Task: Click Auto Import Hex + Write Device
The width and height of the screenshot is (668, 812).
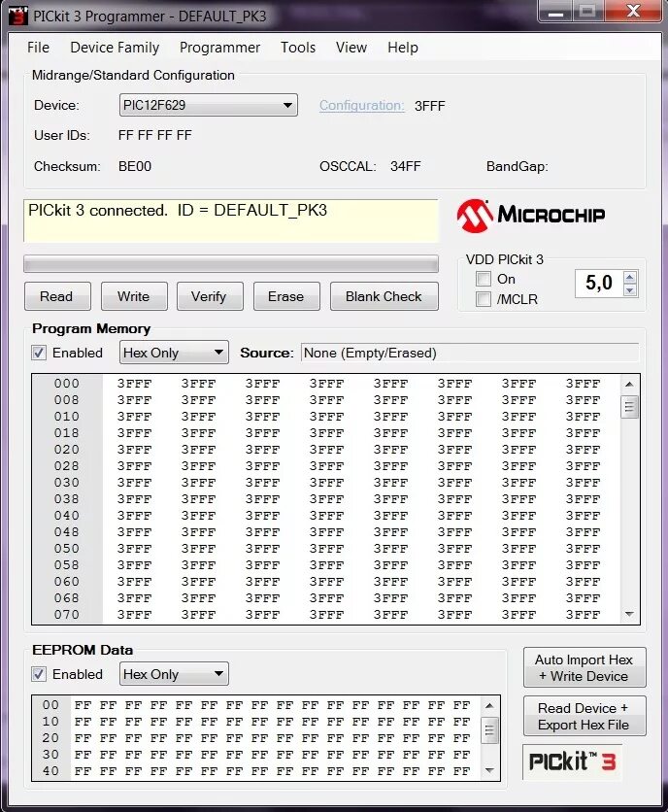Action: coord(584,667)
